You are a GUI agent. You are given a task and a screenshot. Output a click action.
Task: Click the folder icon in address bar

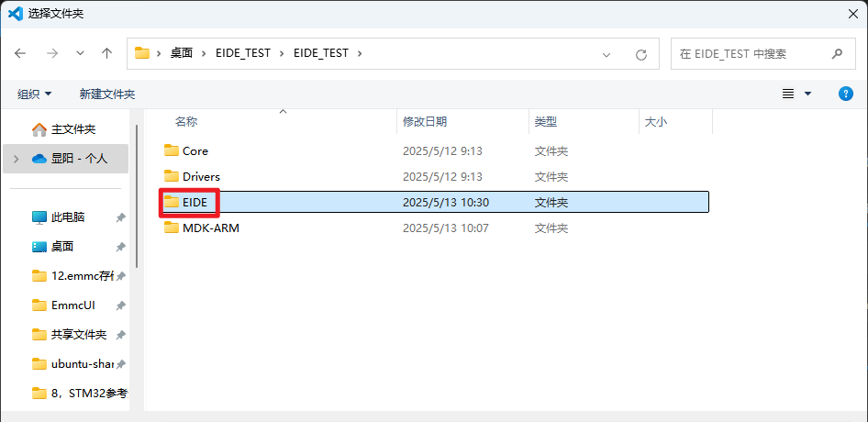point(143,53)
